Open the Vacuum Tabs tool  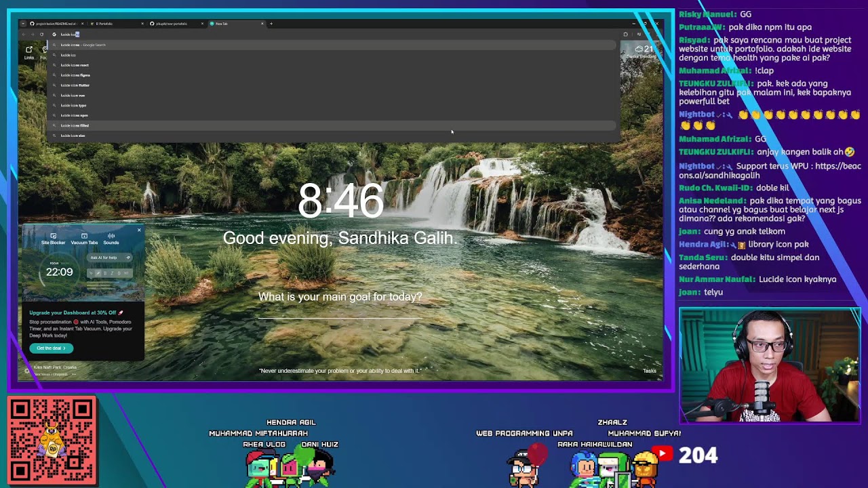click(84, 239)
